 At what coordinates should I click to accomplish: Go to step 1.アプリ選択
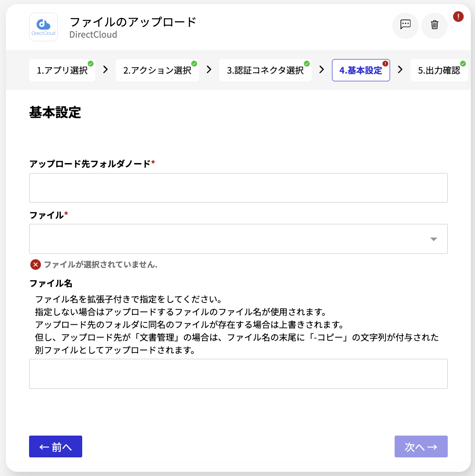[x=62, y=70]
